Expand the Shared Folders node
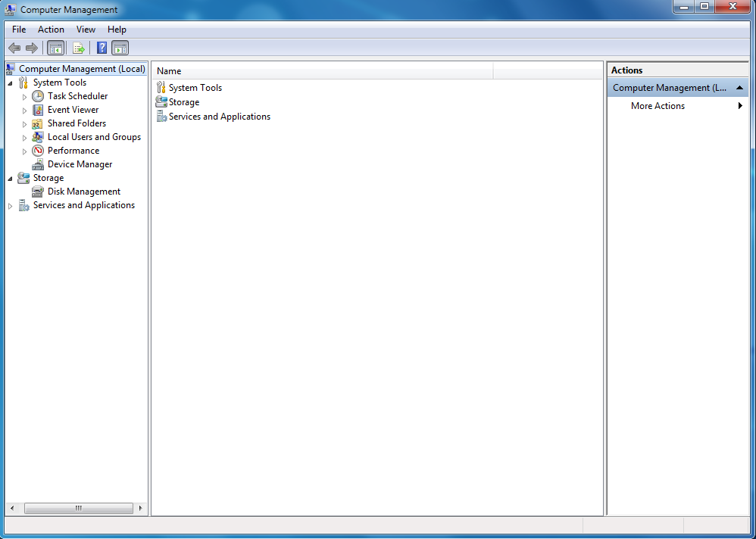 pyautogui.click(x=24, y=124)
